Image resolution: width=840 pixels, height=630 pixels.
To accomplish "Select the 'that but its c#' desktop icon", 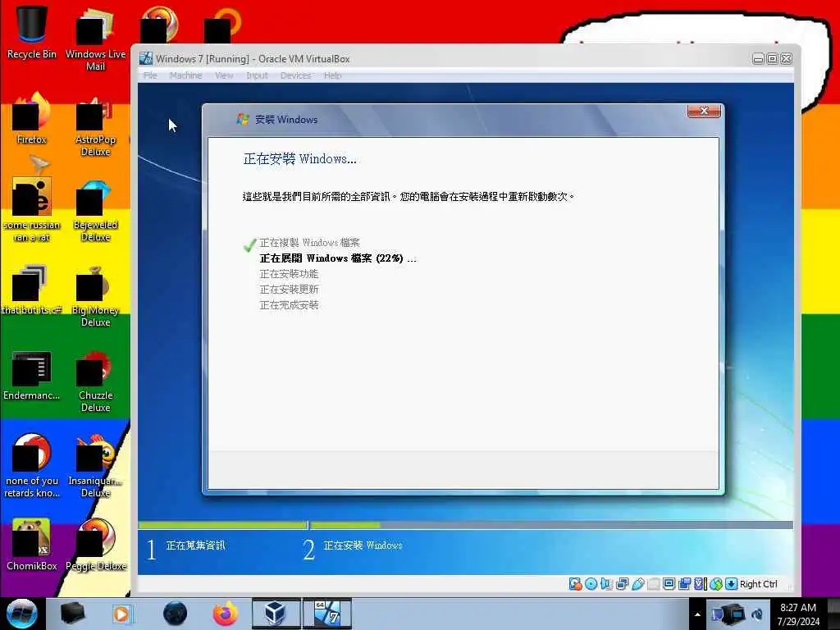I will point(32,290).
